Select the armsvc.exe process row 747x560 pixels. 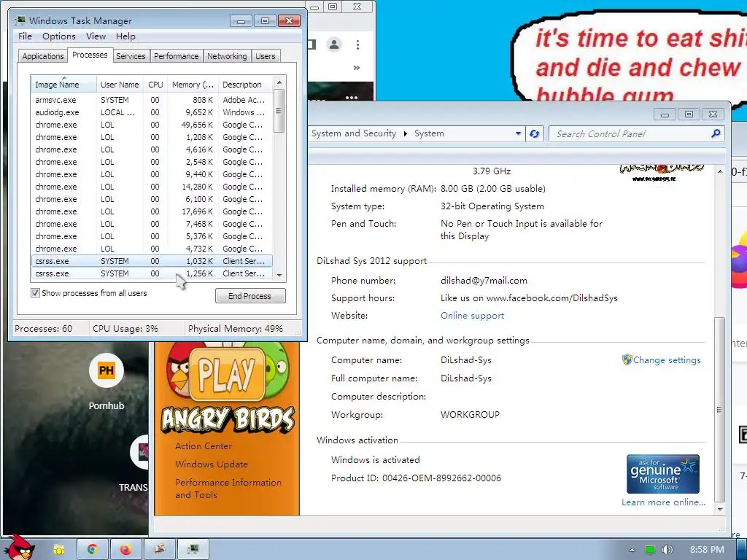point(152,100)
